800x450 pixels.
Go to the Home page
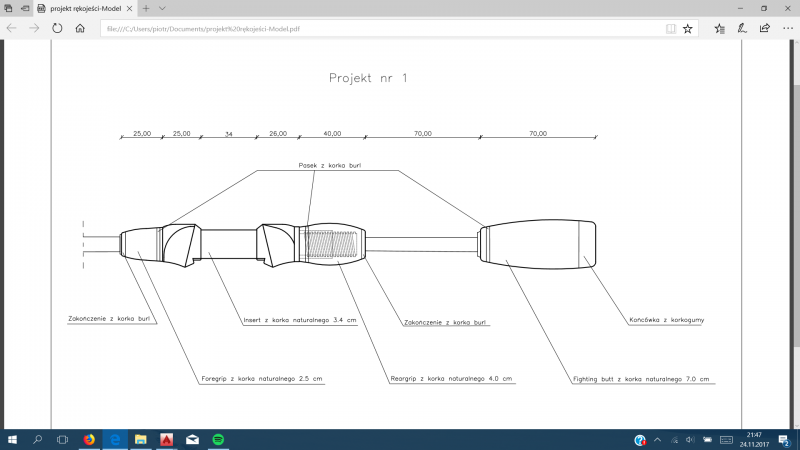point(80,28)
